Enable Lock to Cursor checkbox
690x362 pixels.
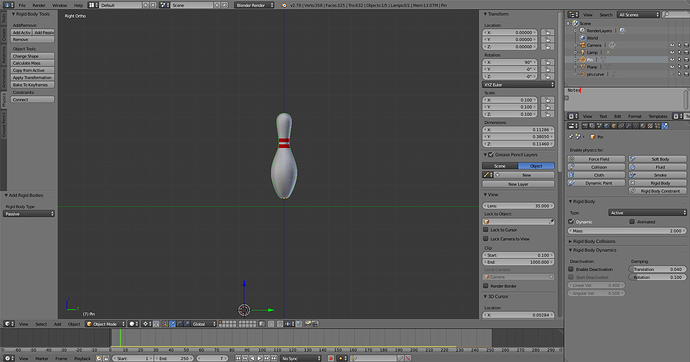pyautogui.click(x=486, y=230)
